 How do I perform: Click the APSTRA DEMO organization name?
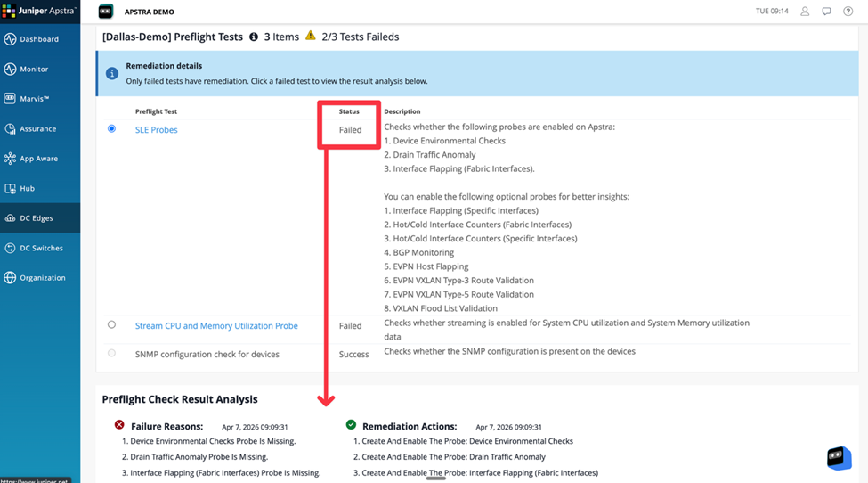pos(149,12)
